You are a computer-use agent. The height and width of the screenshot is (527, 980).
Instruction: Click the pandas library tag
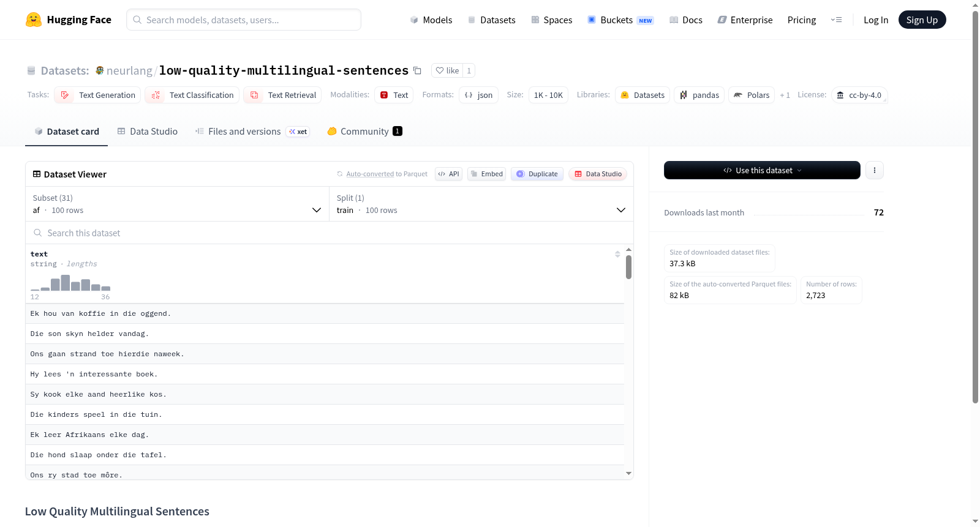point(699,95)
